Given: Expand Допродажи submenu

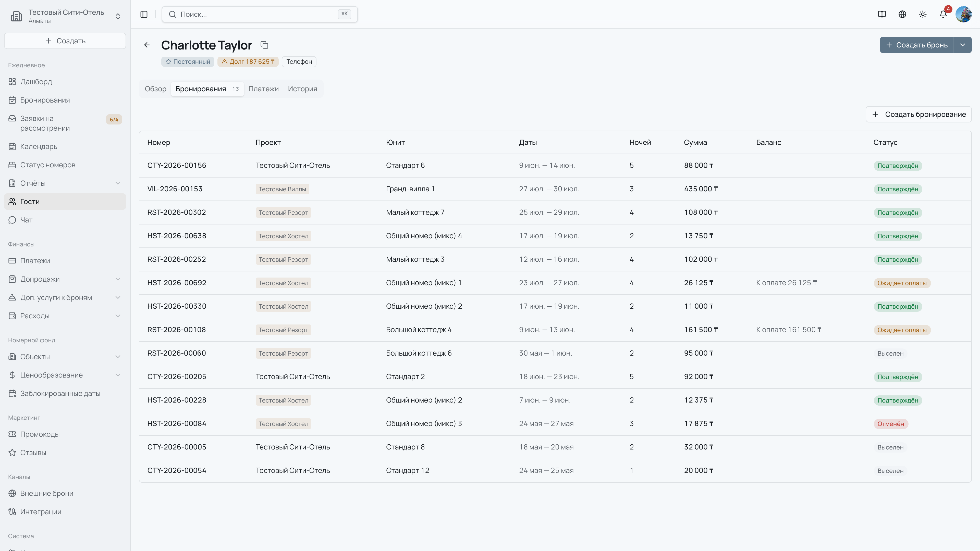Looking at the screenshot, I should (118, 279).
